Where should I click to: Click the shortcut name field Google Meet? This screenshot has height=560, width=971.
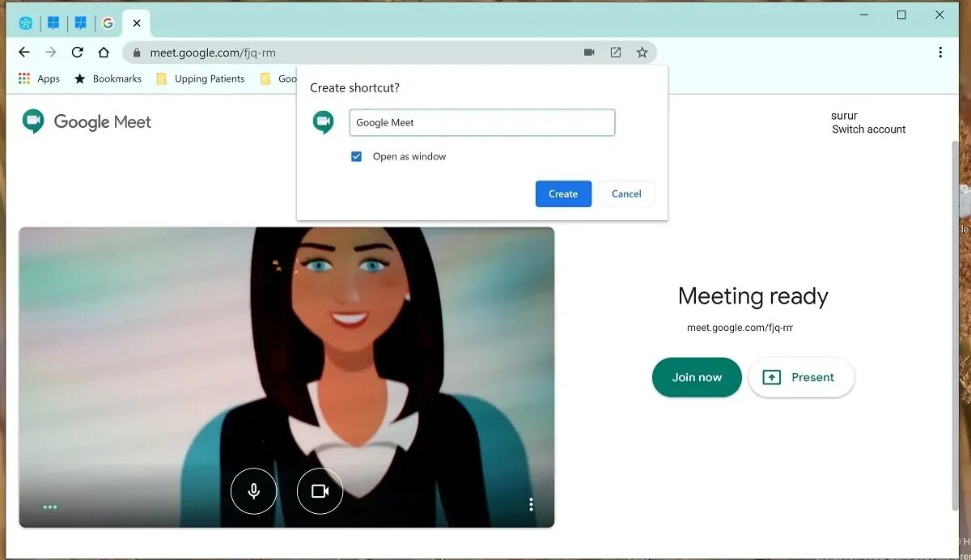tap(482, 123)
